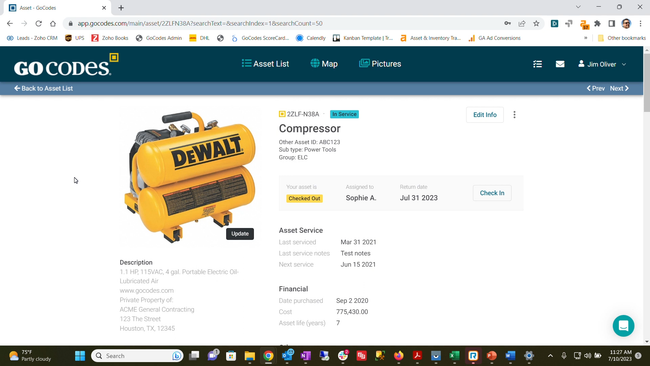Click the browser back arrow

click(10, 24)
